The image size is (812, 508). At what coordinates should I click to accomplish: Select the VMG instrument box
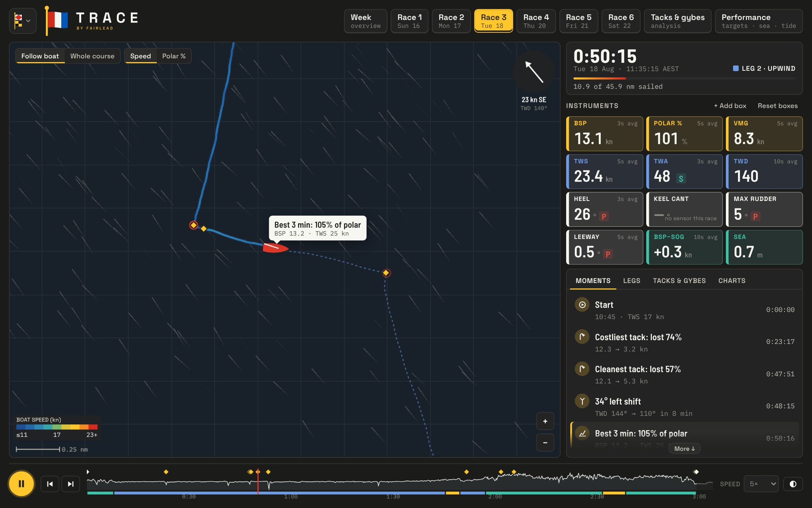point(764,134)
